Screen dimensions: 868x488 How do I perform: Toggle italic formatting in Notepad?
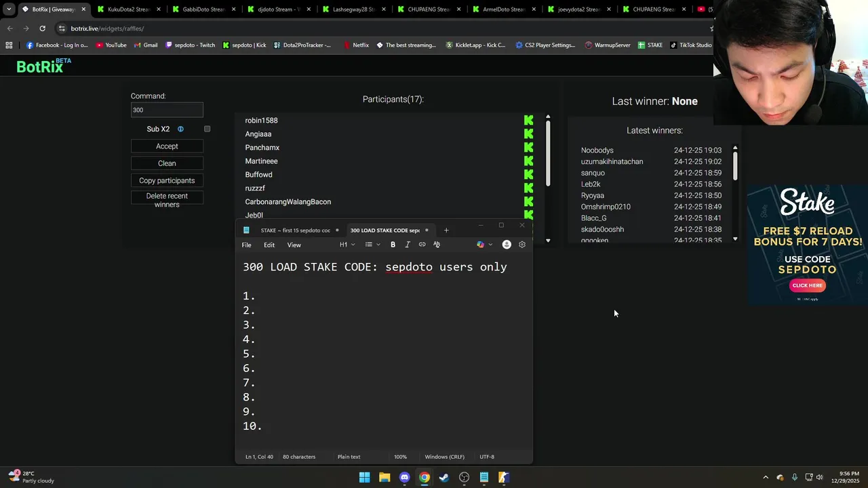click(408, 245)
